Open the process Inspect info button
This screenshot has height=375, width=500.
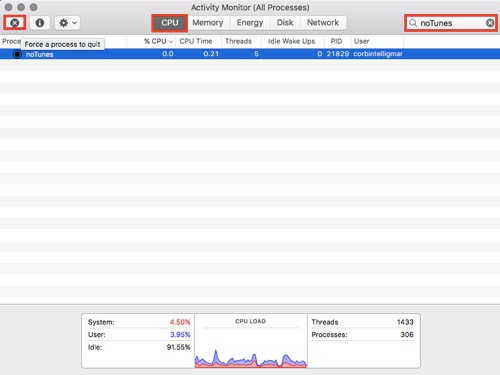click(40, 23)
